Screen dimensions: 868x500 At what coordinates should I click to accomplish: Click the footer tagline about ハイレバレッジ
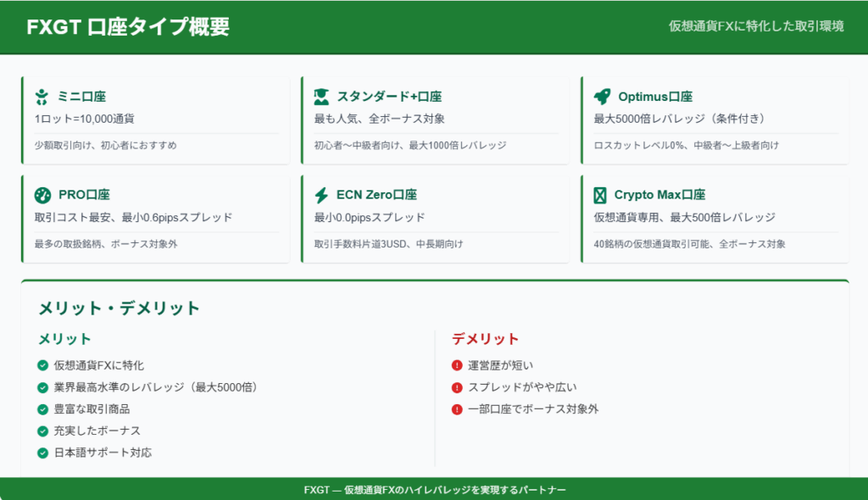(x=434, y=490)
